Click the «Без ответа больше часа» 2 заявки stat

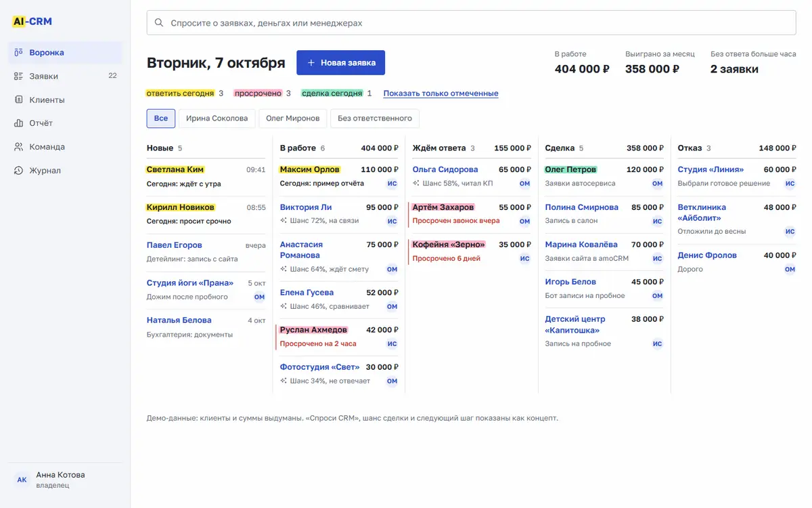pos(753,62)
